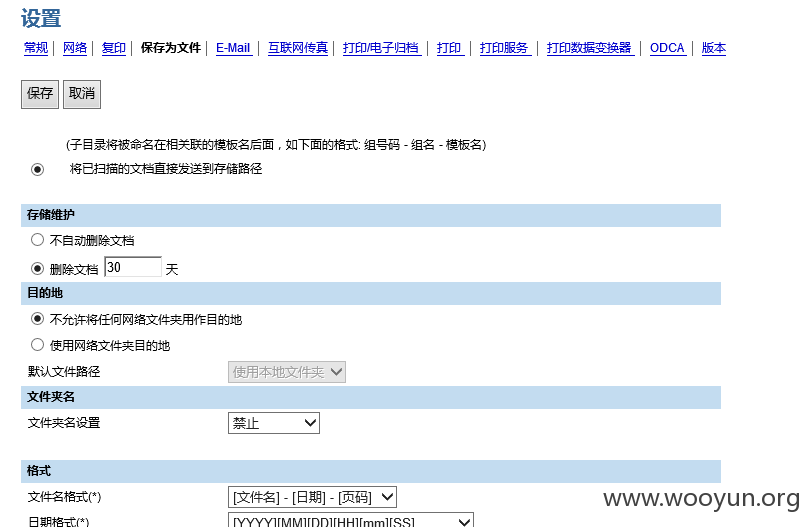Open the 打印数据变换器 link
The width and height of the screenshot is (809, 527).
pyautogui.click(x=589, y=48)
